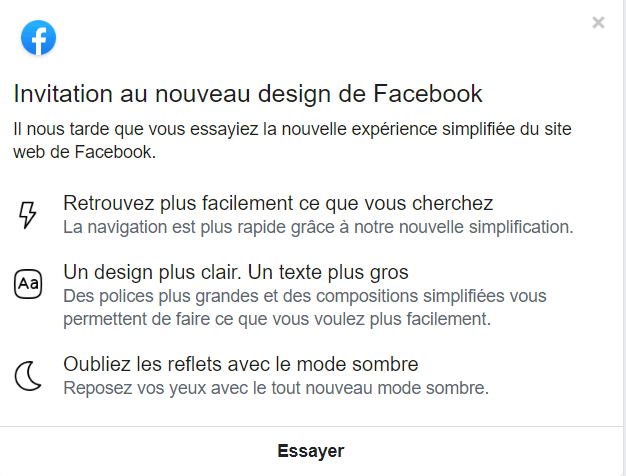This screenshot has width=626, height=476.
Task: Click the 'La navigation est plus rapide' description
Action: coord(318,227)
